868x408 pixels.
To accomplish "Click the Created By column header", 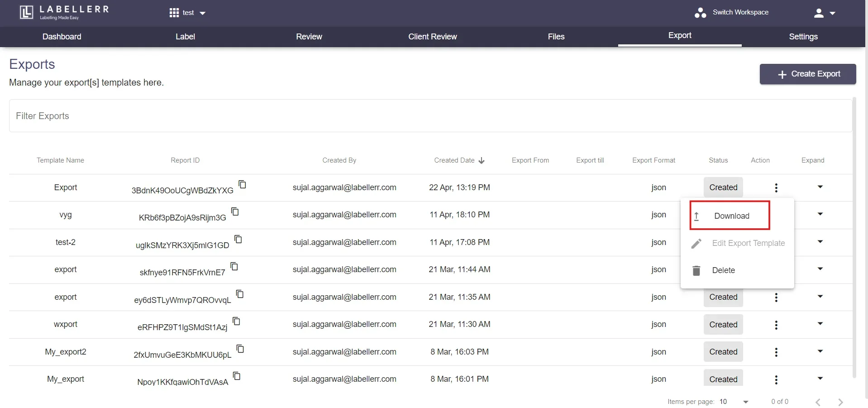I will 339,160.
